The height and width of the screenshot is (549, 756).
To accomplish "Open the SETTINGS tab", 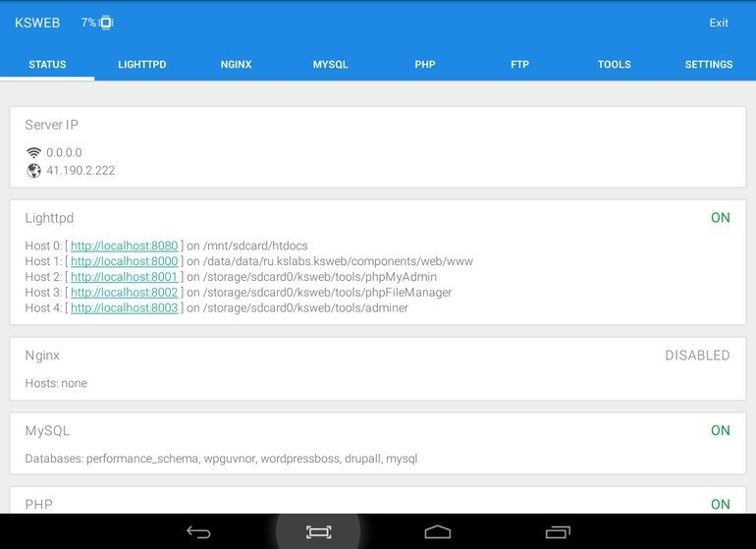I will point(709,64).
